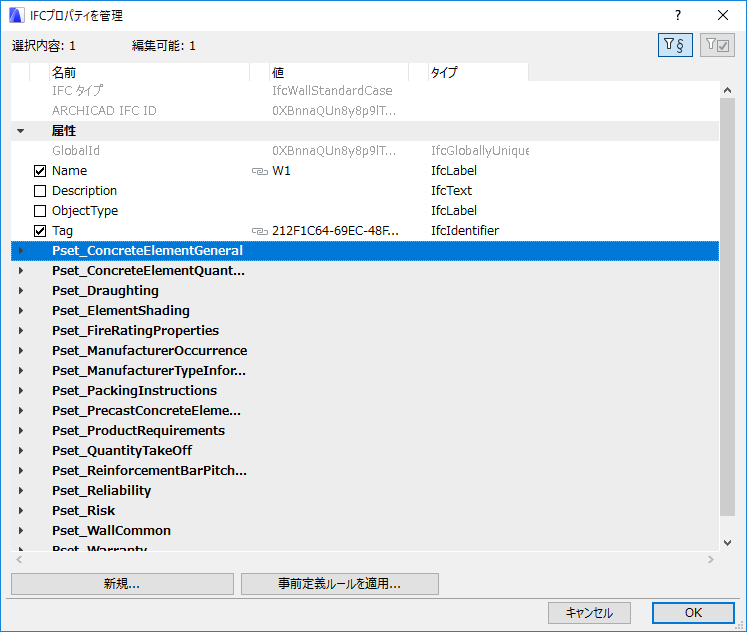
Task: Toggle the scheme filter icon button
Action: pyautogui.click(x=675, y=45)
